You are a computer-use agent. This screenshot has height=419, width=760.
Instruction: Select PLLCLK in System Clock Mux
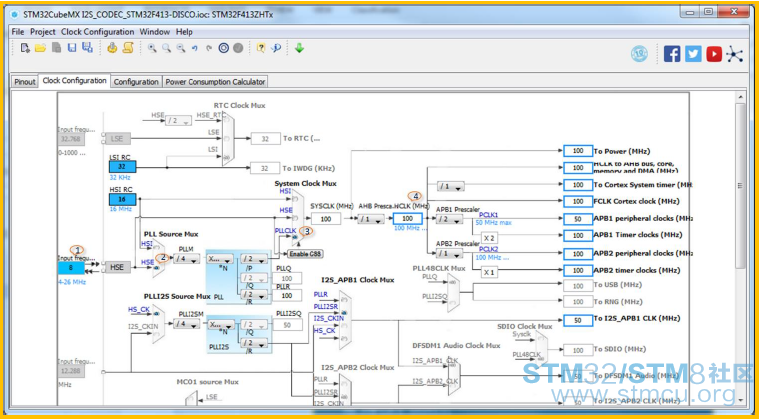295,237
